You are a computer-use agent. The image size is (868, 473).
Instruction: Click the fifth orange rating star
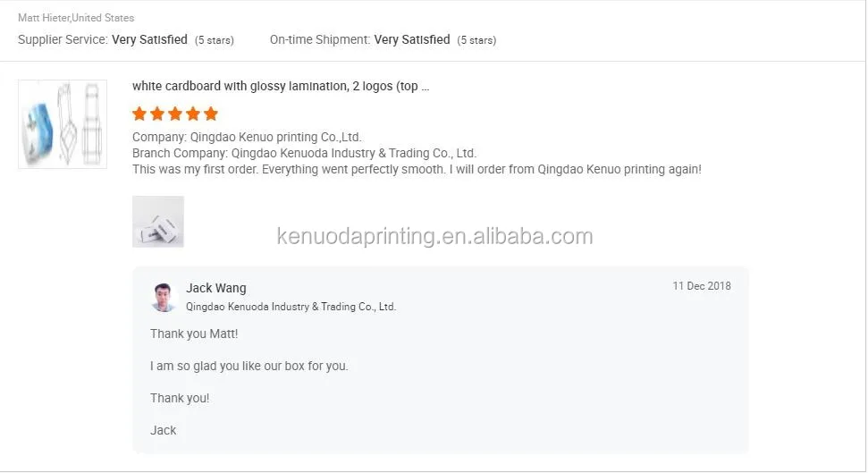pos(210,114)
